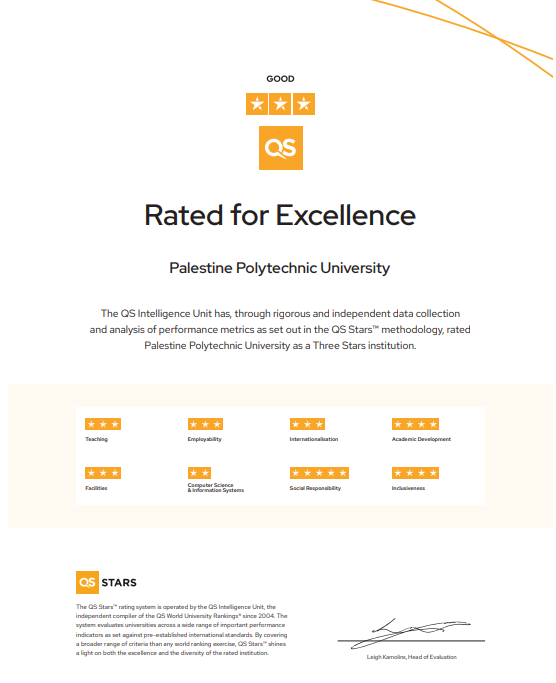Click the three-star GOOD rating badge

[x=280, y=104]
